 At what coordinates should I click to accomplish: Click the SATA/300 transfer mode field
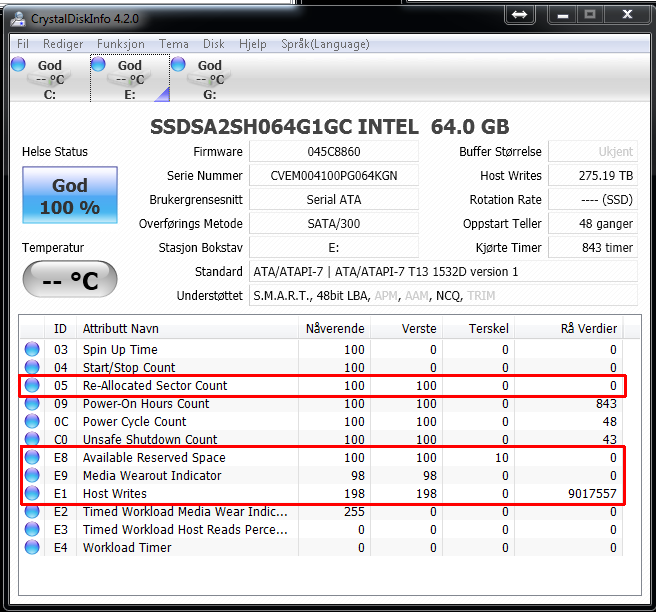tap(334, 224)
